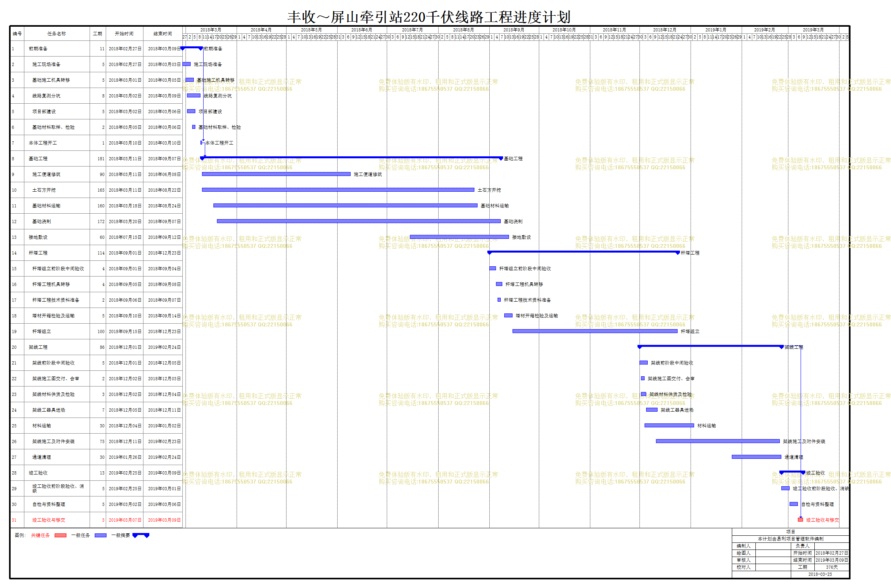The image size is (891, 588).
Task: Click the 2018年9月 month header
Action: click(514, 30)
